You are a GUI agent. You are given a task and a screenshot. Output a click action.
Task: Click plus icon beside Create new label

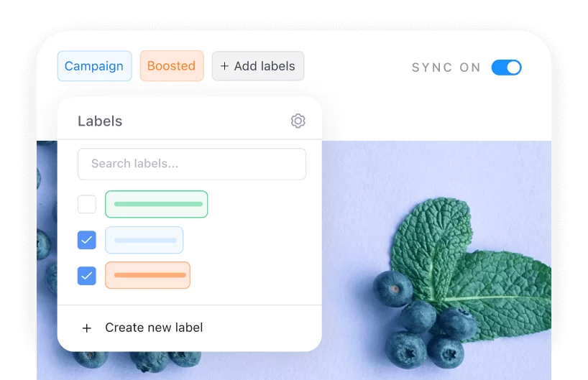[87, 328]
